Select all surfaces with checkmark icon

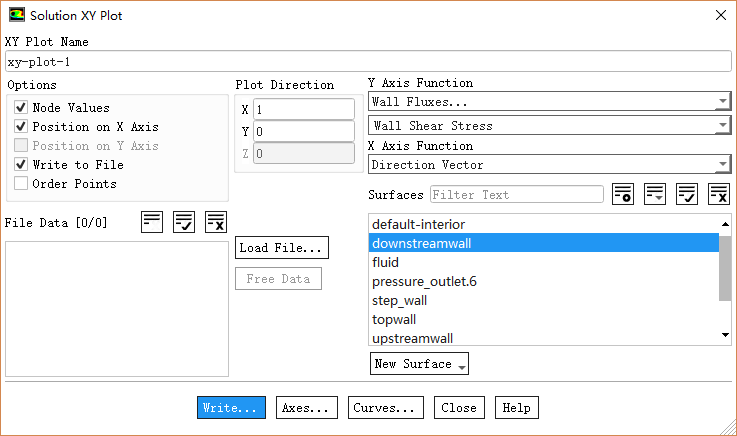[687, 194]
